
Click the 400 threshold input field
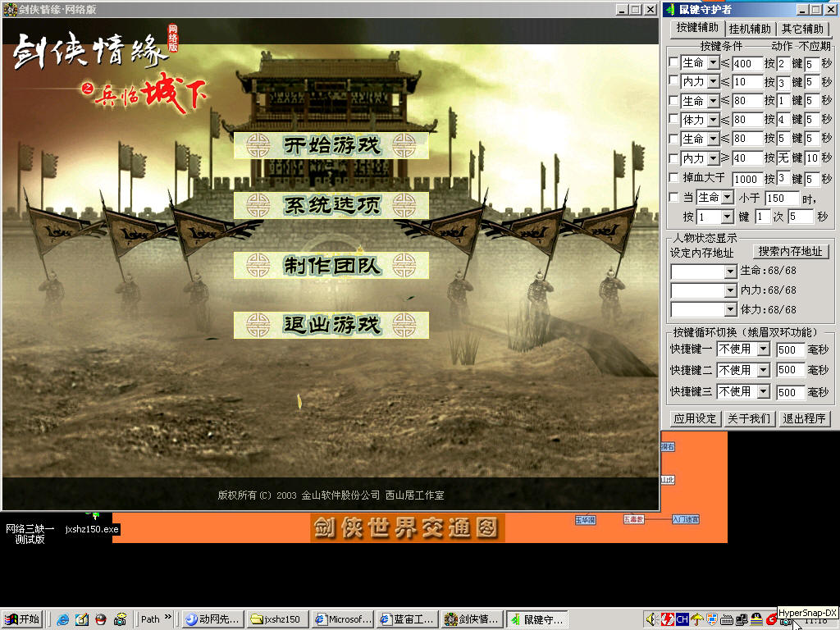746,64
